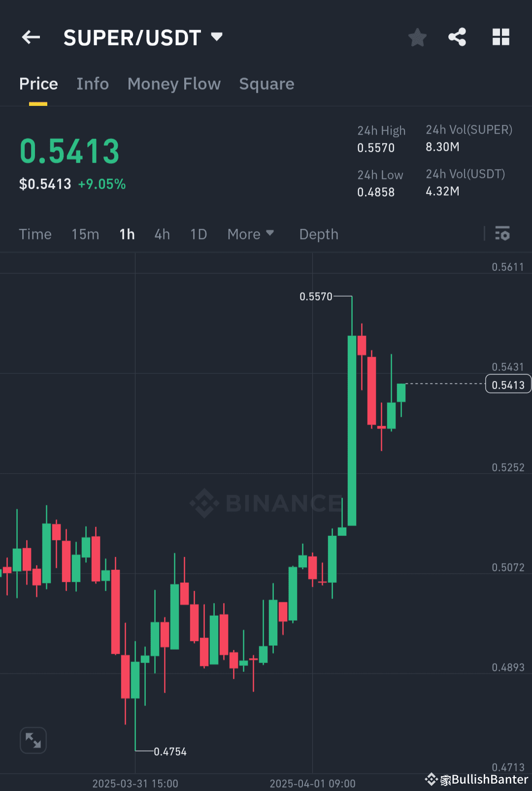This screenshot has width=532, height=791.
Task: Expand the More timeframes dropdown
Action: pos(251,234)
